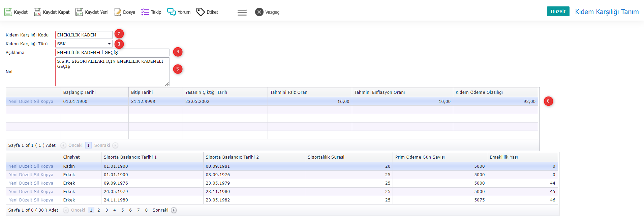This screenshot has height=218, width=644.
Task: Click Kopya in the upper grid row
Action: (x=47, y=101)
